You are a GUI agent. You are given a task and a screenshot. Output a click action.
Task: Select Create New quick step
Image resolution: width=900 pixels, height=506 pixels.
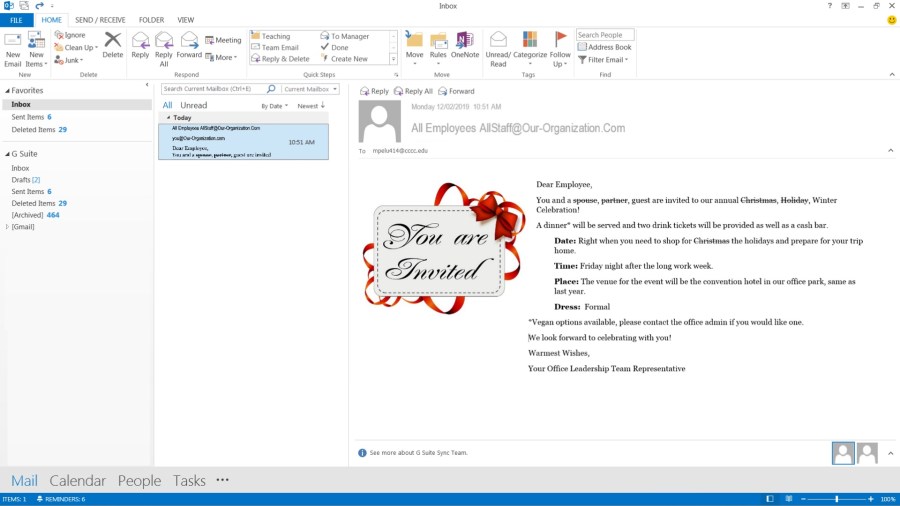[x=344, y=59]
